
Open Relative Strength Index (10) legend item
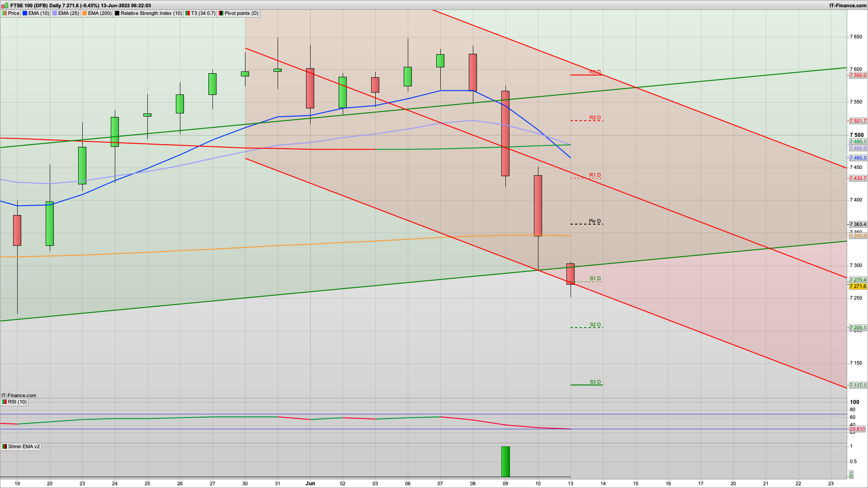[x=151, y=13]
